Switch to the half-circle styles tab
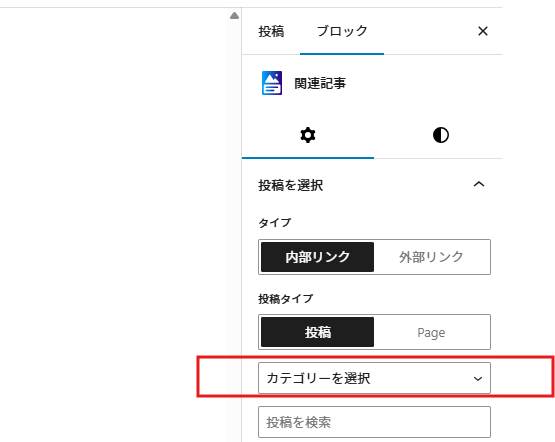555x442 pixels. [x=441, y=136]
